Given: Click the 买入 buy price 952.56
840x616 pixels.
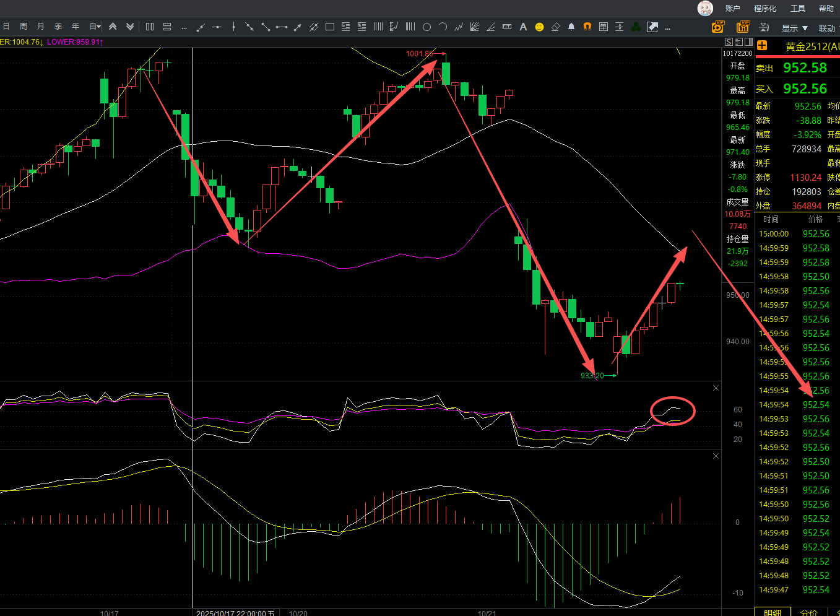Looking at the screenshot, I should coord(805,89).
